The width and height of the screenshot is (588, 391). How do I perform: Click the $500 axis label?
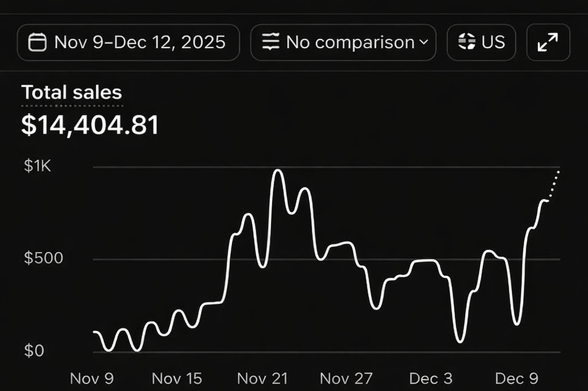tap(43, 258)
